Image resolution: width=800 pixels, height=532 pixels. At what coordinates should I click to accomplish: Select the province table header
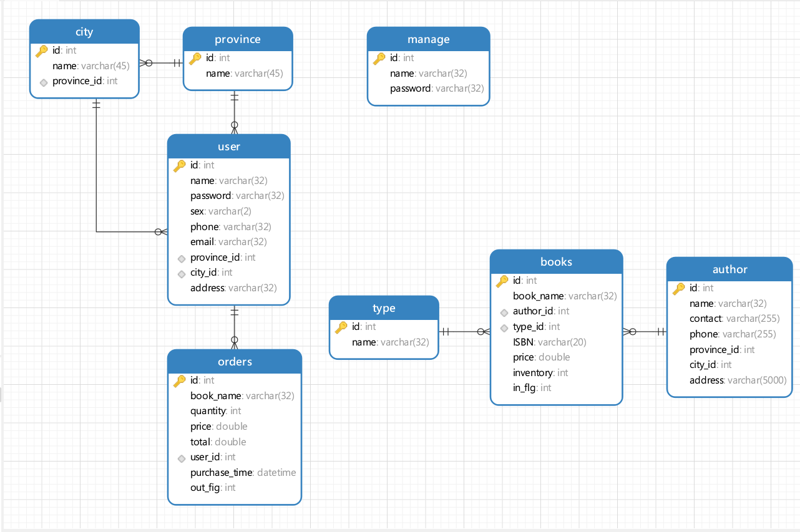click(238, 39)
